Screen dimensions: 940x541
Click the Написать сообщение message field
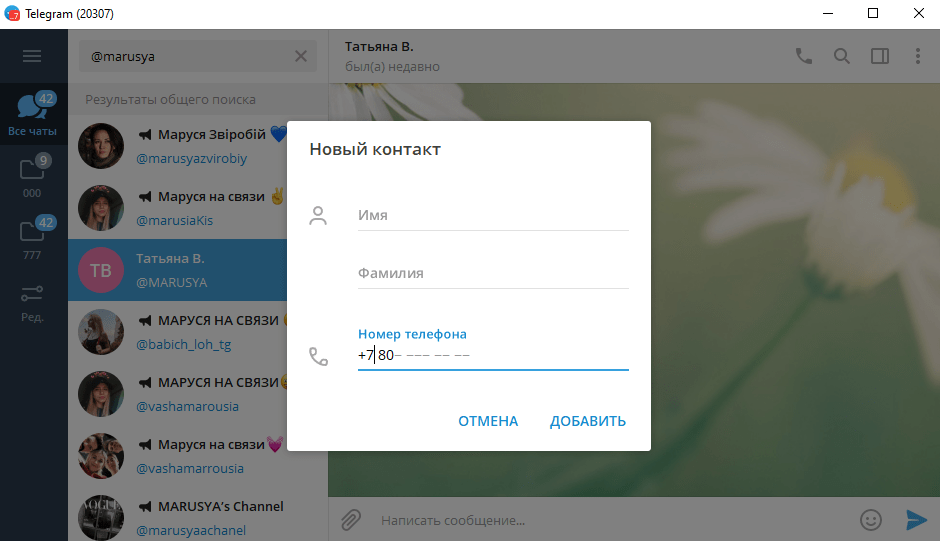611,520
